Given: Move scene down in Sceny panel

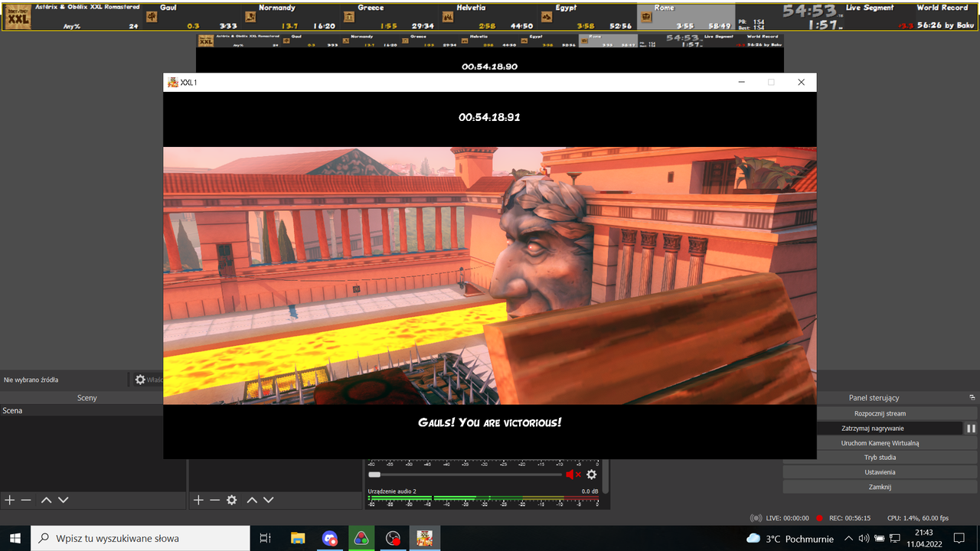Looking at the screenshot, I should coord(63,500).
